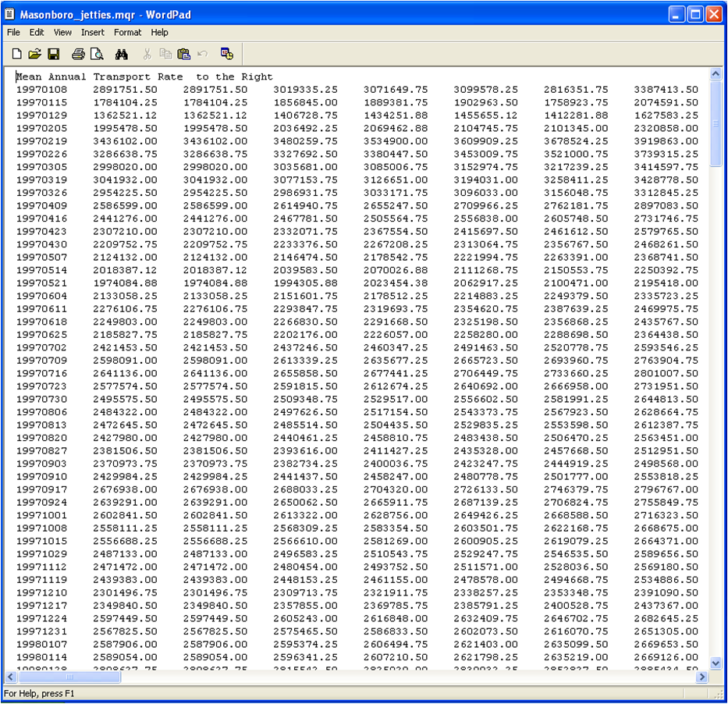The height and width of the screenshot is (704, 728).
Task: Paste with the clipboard icon
Action: [x=184, y=55]
